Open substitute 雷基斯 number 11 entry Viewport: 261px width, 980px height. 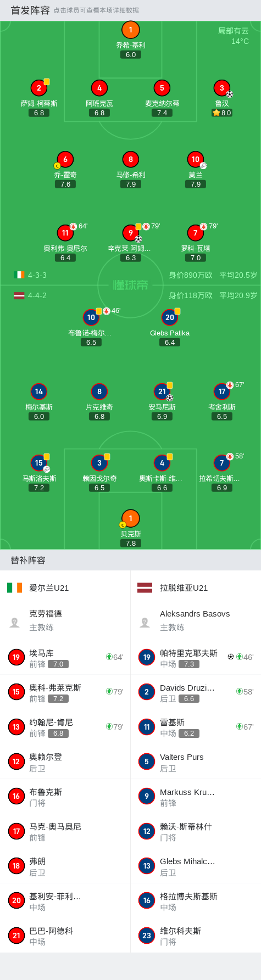196,726
